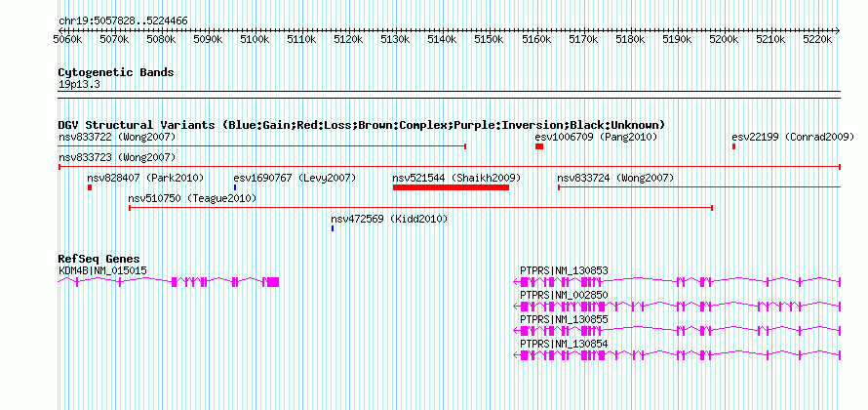This screenshot has height=410, width=868.
Task: Open the nsv521544 (Shaikh2009) label
Action: click(456, 178)
